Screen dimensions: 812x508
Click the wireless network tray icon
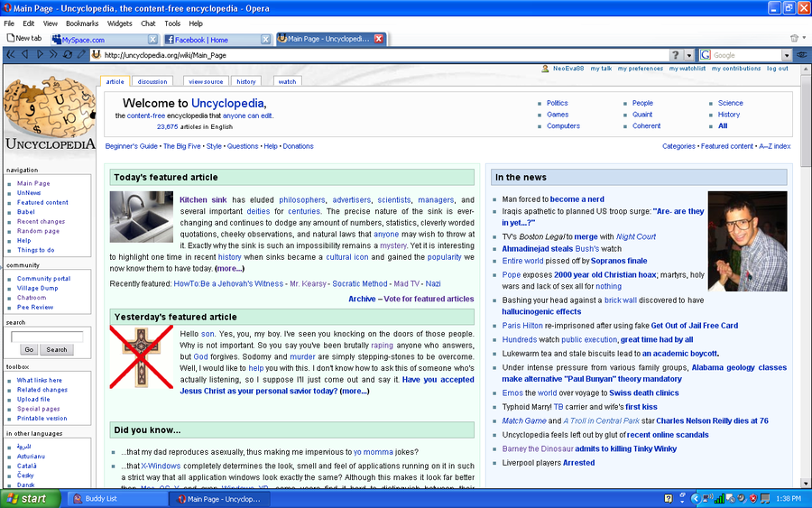click(706, 499)
